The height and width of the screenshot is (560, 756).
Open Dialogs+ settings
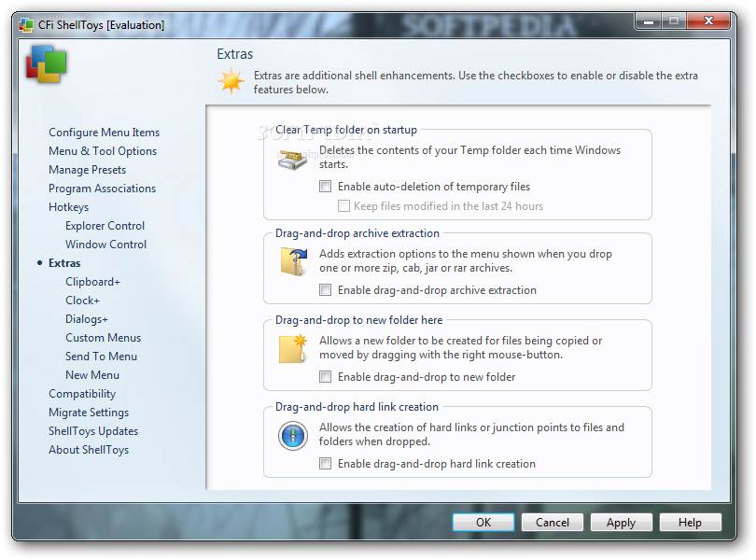coord(87,319)
